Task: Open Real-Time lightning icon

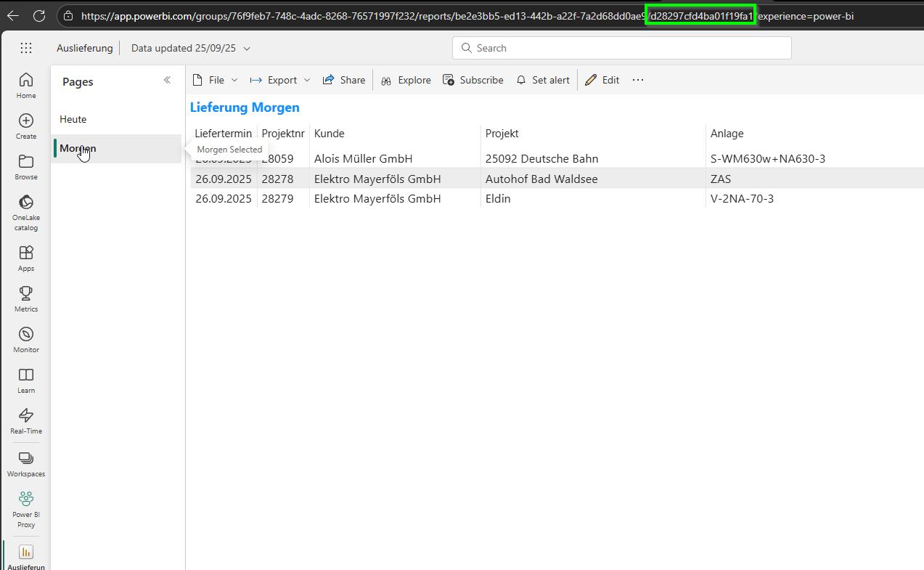Action: click(x=26, y=420)
